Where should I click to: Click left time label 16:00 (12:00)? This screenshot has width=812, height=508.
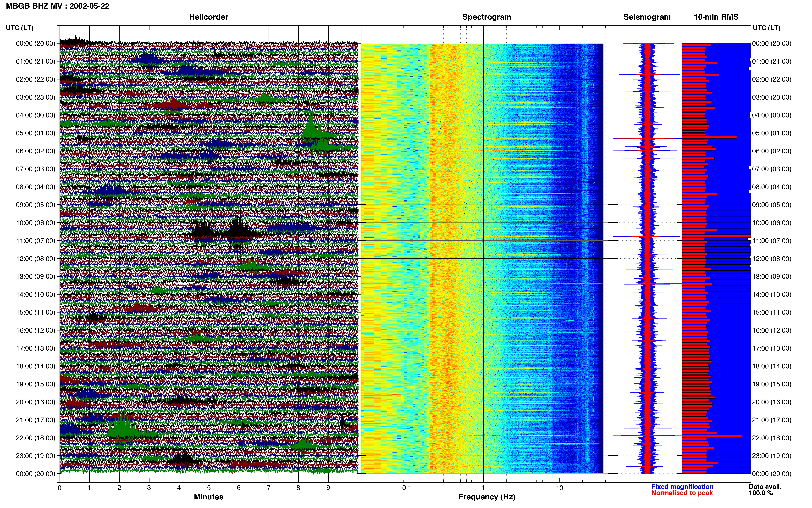(36, 330)
